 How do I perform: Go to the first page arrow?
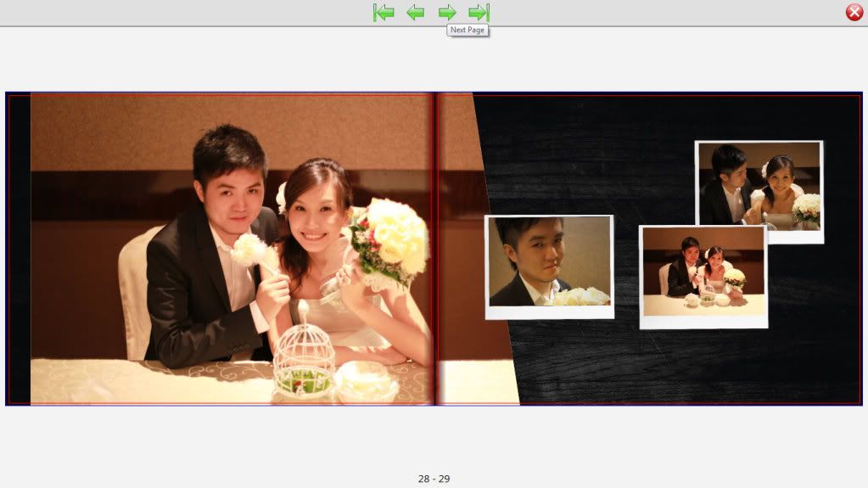point(383,12)
